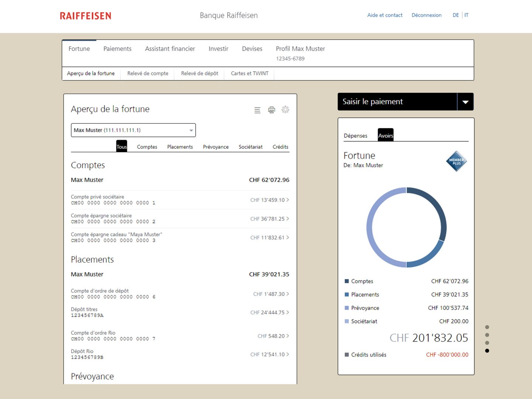
Task: Click the Placements legend color square
Action: click(x=347, y=294)
